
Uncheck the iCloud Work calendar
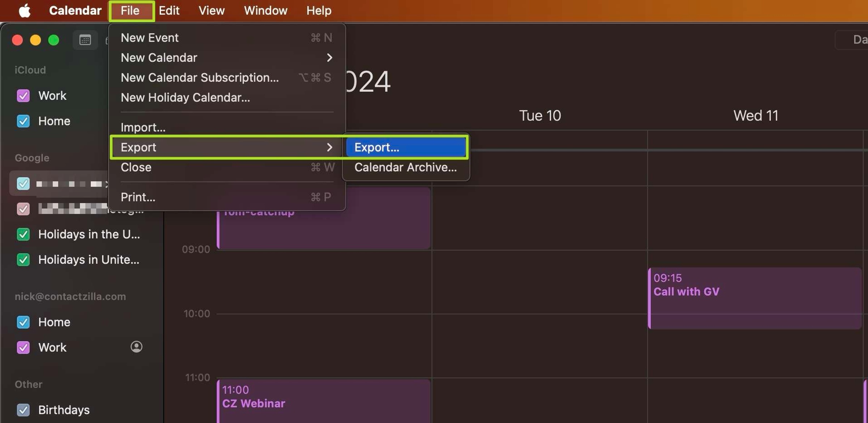[x=23, y=96]
